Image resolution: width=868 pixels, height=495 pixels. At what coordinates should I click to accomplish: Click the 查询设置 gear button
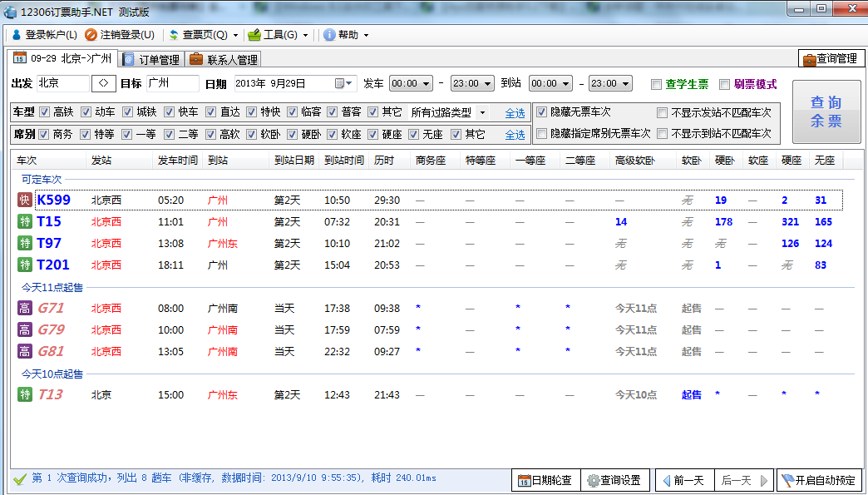tap(614, 481)
